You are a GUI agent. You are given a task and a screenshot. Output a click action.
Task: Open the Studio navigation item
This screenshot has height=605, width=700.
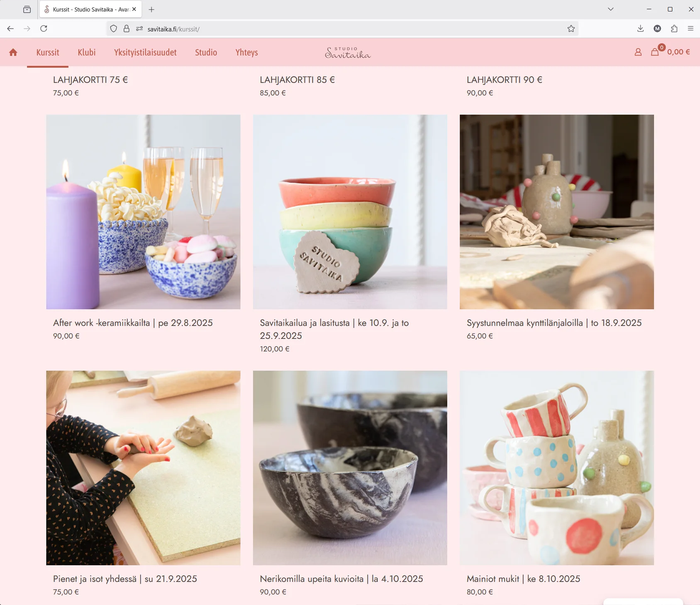click(206, 52)
